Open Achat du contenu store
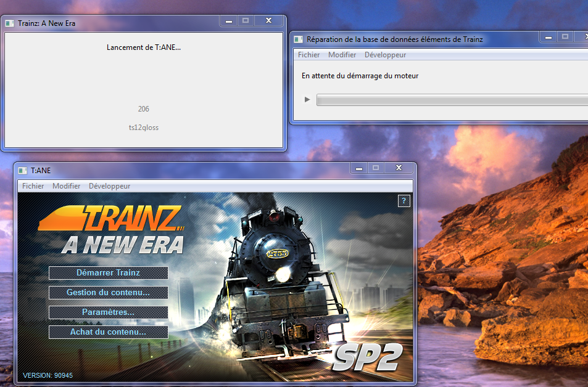Screen dimensions: 588x387 tap(109, 332)
